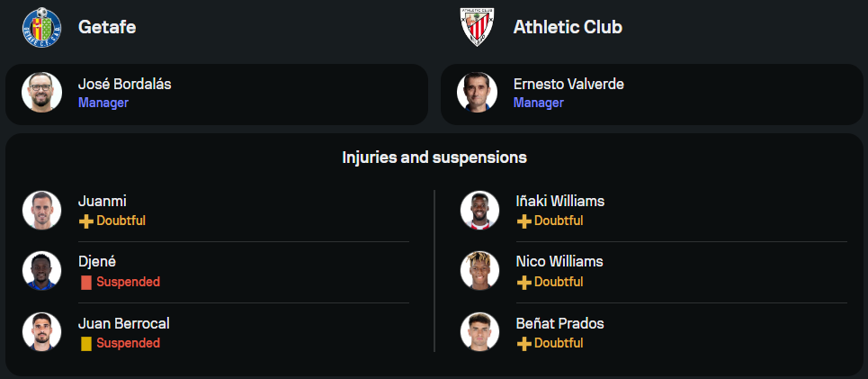868x379 pixels.
Task: Select Juan Berrocal's player avatar
Action: point(41,332)
